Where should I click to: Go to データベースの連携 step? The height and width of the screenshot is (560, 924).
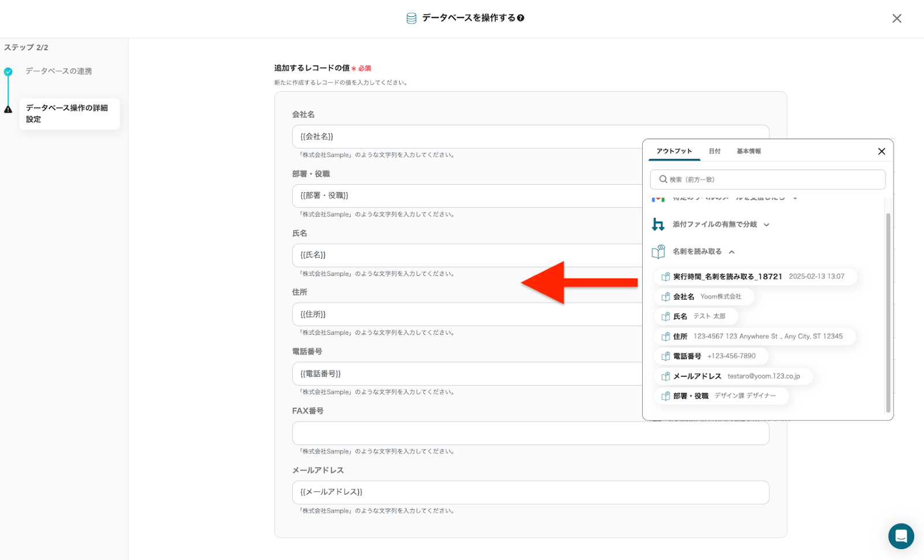pyautogui.click(x=58, y=72)
